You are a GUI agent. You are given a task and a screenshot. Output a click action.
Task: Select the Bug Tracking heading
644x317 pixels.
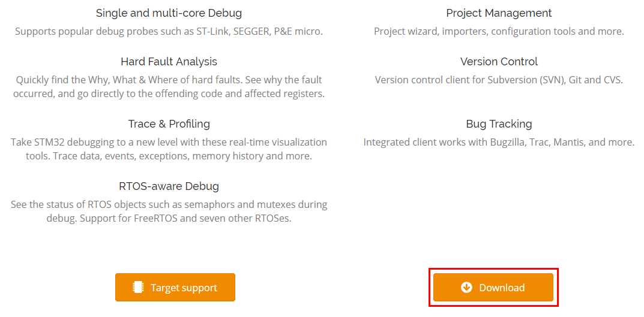click(499, 123)
